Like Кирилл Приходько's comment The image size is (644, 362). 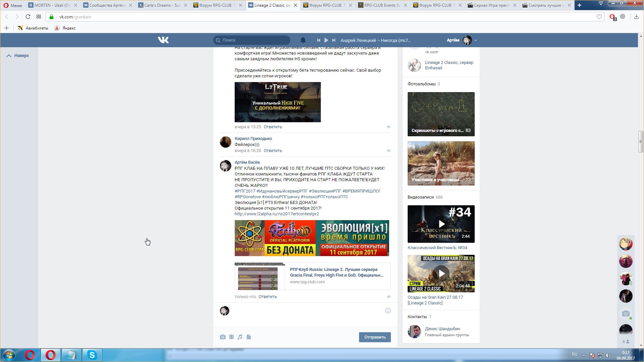389,151
